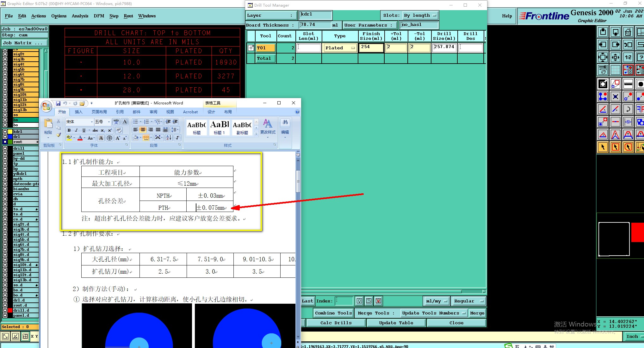
Task: Click the delete X icon beside Index
Action: point(378,301)
